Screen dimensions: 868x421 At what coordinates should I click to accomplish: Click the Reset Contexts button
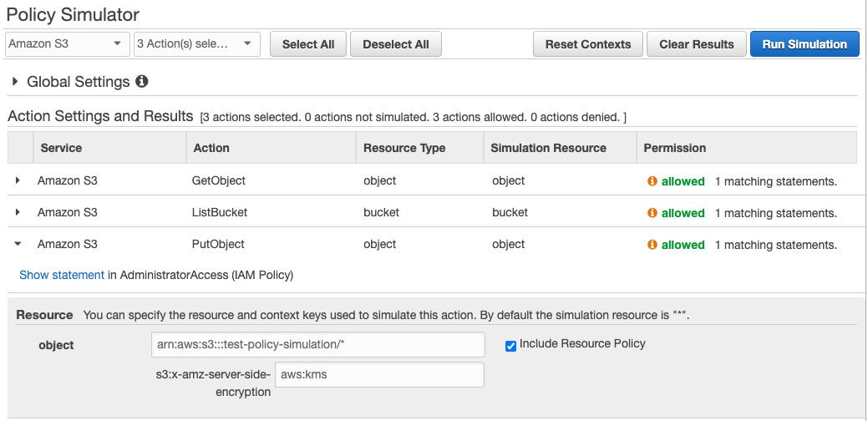click(587, 44)
